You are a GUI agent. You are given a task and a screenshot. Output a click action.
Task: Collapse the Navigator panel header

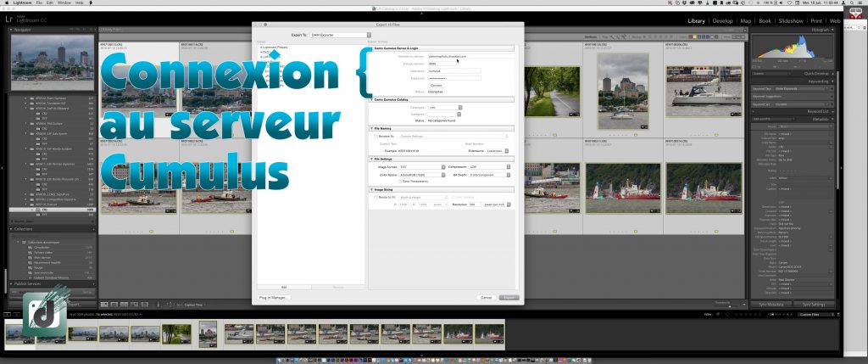click(53, 30)
